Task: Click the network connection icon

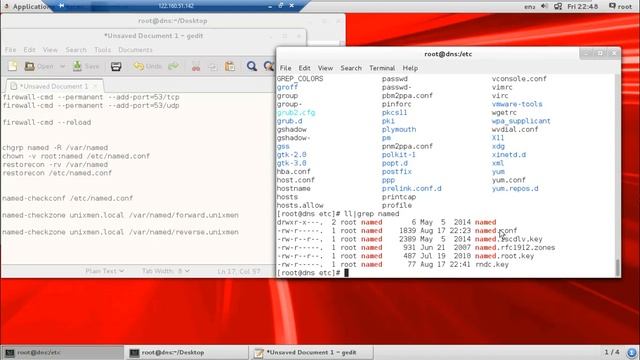Action: (x=558, y=7)
